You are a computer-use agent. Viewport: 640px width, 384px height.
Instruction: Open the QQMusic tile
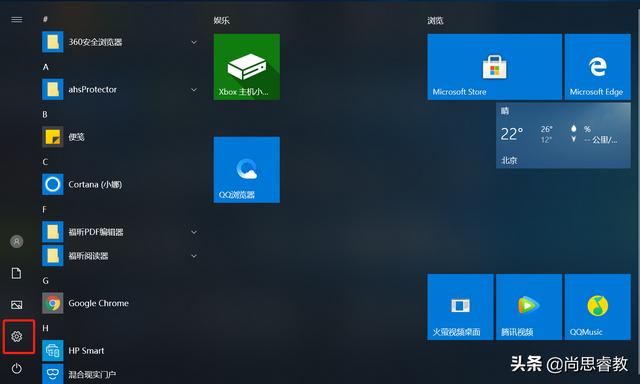tap(598, 307)
